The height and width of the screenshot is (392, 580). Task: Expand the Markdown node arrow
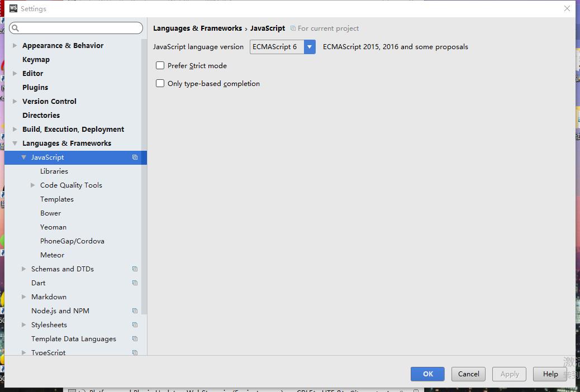point(23,297)
